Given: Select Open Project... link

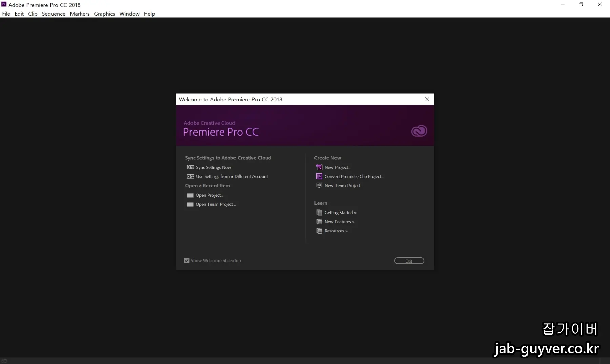Looking at the screenshot, I should click(209, 195).
